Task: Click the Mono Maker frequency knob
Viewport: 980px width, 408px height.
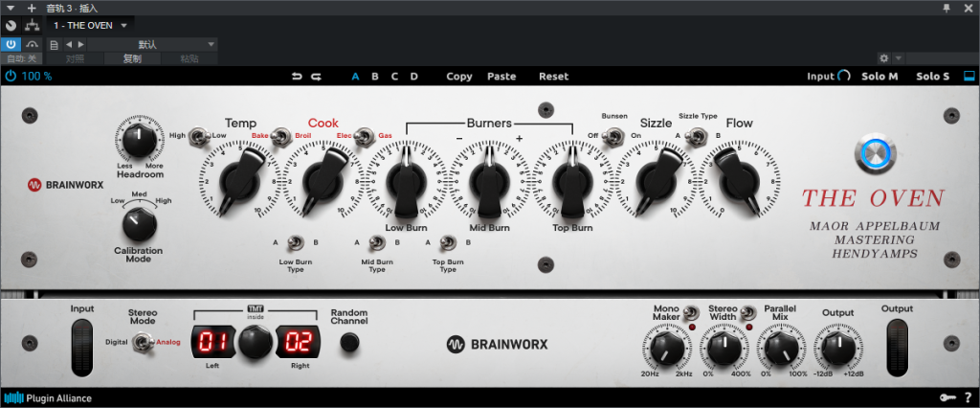Action: click(667, 349)
